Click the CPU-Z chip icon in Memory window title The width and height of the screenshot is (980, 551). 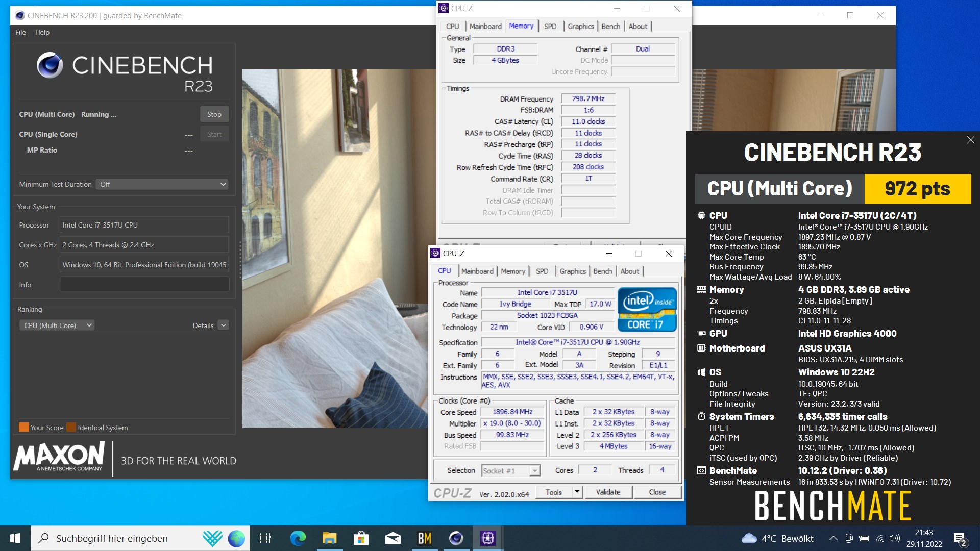click(x=444, y=8)
